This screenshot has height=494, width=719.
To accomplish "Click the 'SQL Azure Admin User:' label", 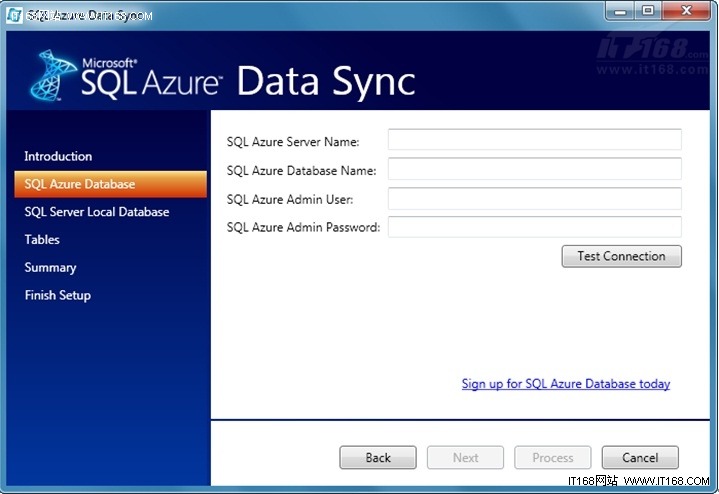I will pos(290,200).
